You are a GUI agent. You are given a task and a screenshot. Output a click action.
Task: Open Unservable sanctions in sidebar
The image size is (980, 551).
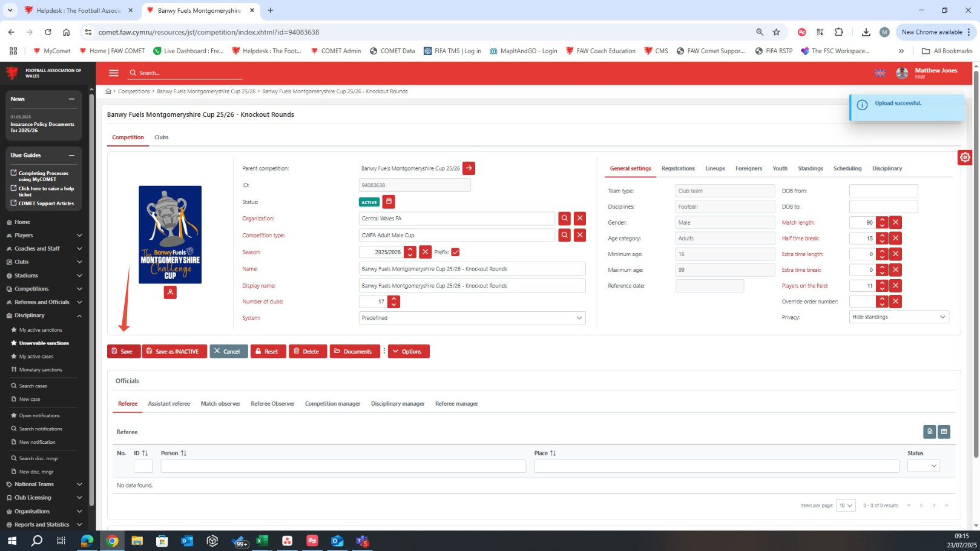click(44, 343)
